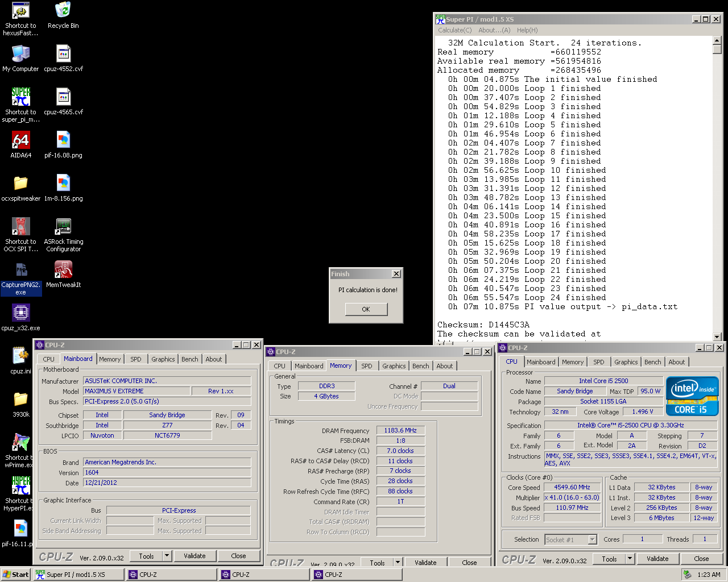Open Bench tab in the CPU-Z processor window
This screenshot has width=728, height=582.
pos(653,362)
